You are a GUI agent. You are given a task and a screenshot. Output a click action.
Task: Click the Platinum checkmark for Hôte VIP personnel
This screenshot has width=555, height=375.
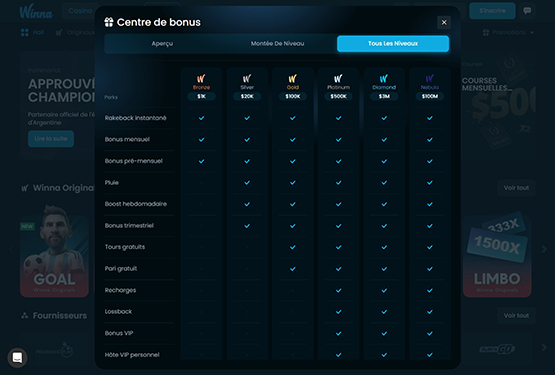(x=338, y=355)
